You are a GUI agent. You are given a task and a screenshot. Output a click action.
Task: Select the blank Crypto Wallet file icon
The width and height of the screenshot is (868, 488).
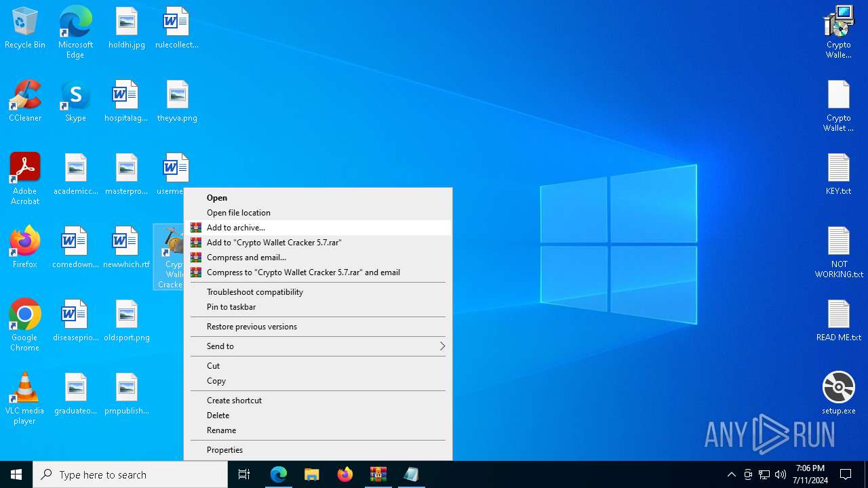pos(839,105)
